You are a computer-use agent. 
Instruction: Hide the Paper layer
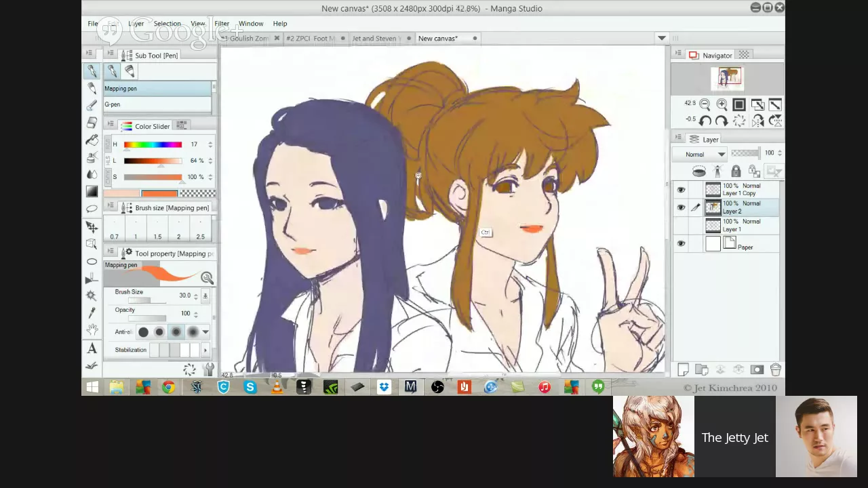tap(681, 243)
